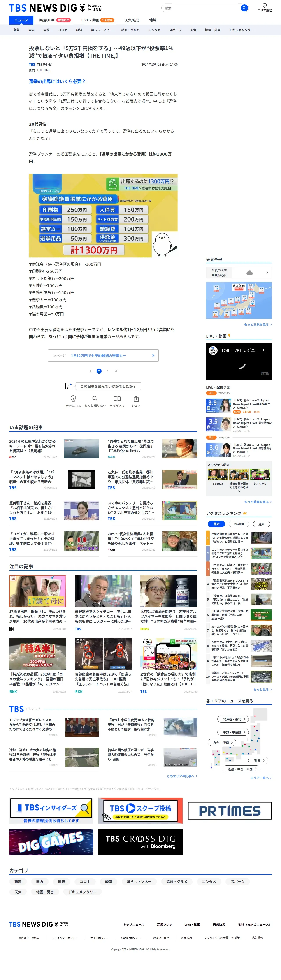
Task: Open the 中部・甲信越 area button
Action: (x=233, y=732)
